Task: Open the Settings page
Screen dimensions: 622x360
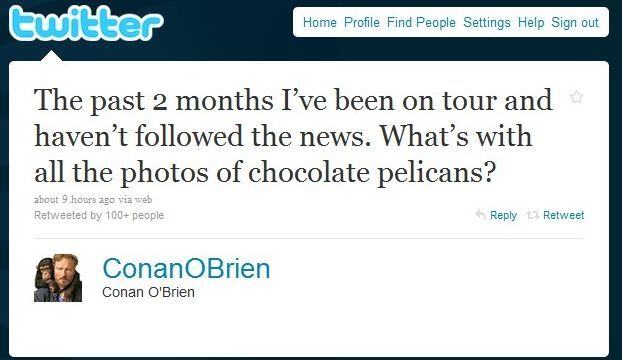Action: (x=487, y=23)
